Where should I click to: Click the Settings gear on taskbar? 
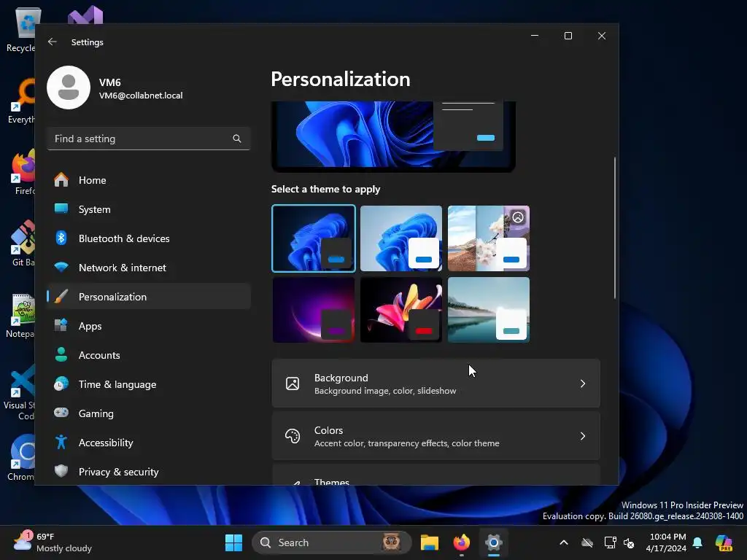point(494,542)
